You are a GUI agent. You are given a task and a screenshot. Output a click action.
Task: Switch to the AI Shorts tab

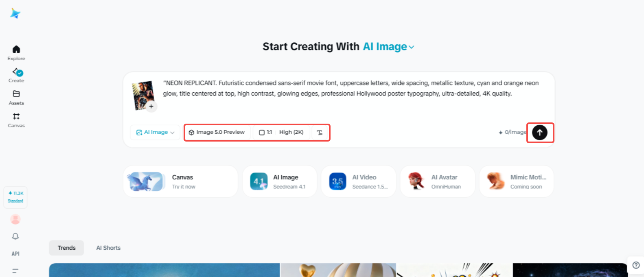click(x=108, y=248)
